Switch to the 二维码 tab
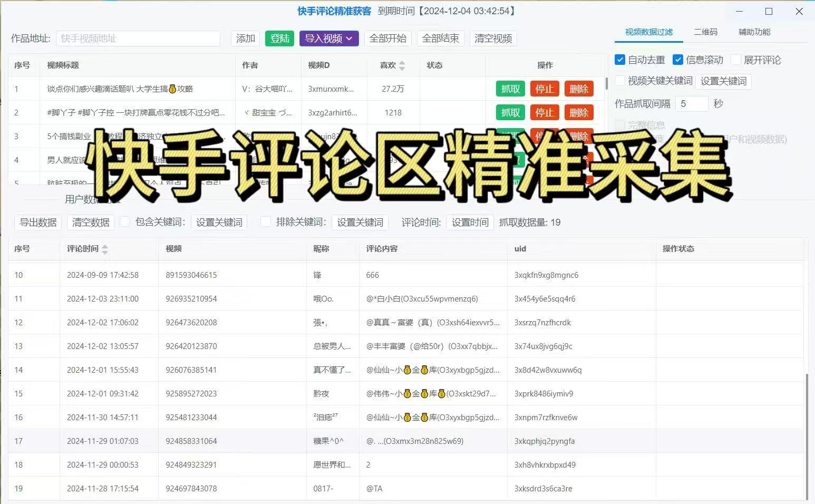Screen dimensions: 815x504 point(705,32)
